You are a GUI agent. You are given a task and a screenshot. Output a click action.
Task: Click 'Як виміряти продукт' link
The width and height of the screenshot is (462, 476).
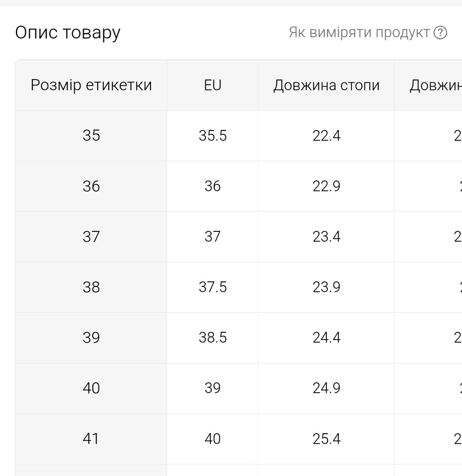[x=359, y=32]
